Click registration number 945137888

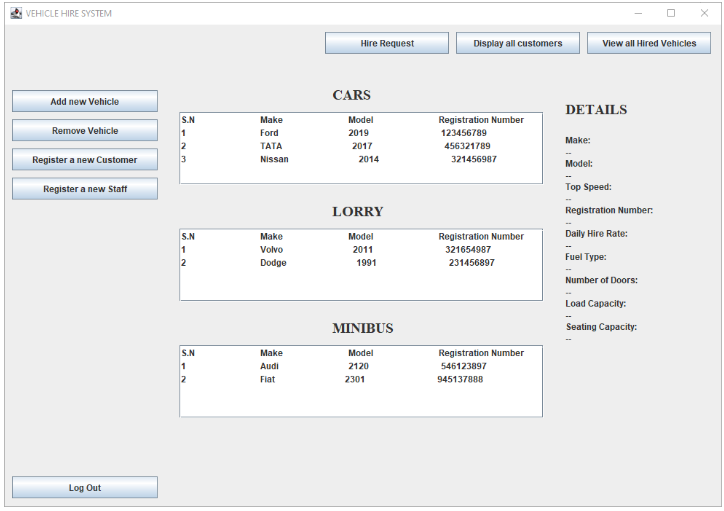460,379
